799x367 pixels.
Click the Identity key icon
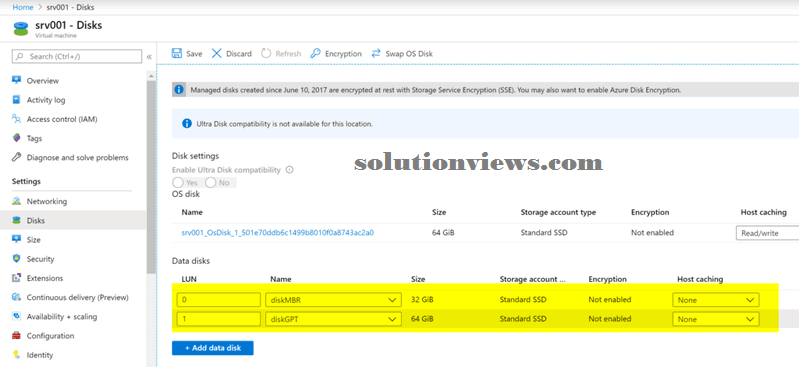pos(17,355)
